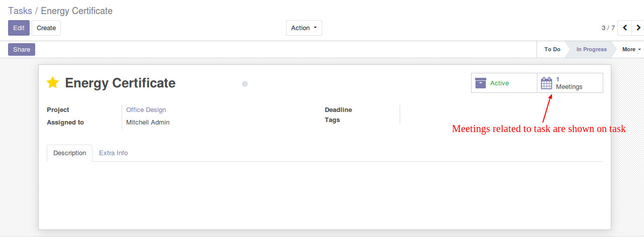Go back to Tasks breadcrumb
The height and width of the screenshot is (237, 644).
tap(20, 11)
